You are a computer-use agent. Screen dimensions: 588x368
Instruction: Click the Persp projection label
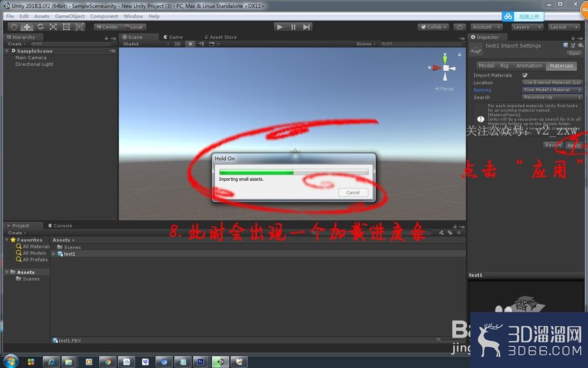(x=445, y=89)
